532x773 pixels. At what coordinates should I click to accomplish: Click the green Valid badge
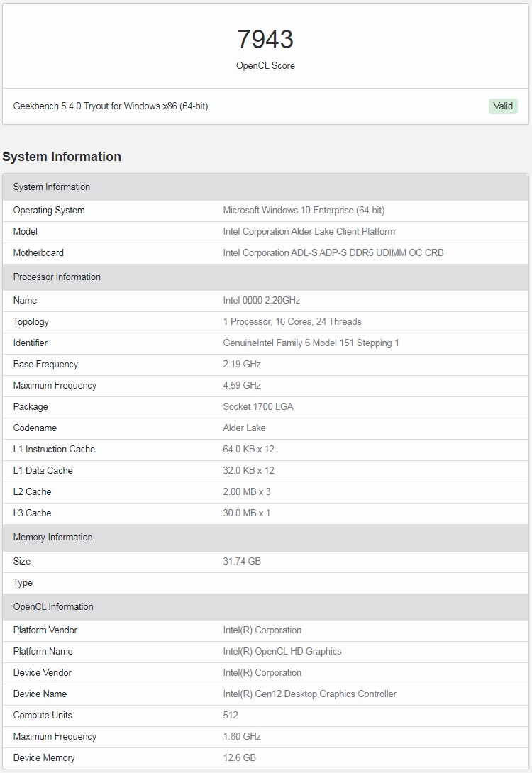click(x=503, y=106)
